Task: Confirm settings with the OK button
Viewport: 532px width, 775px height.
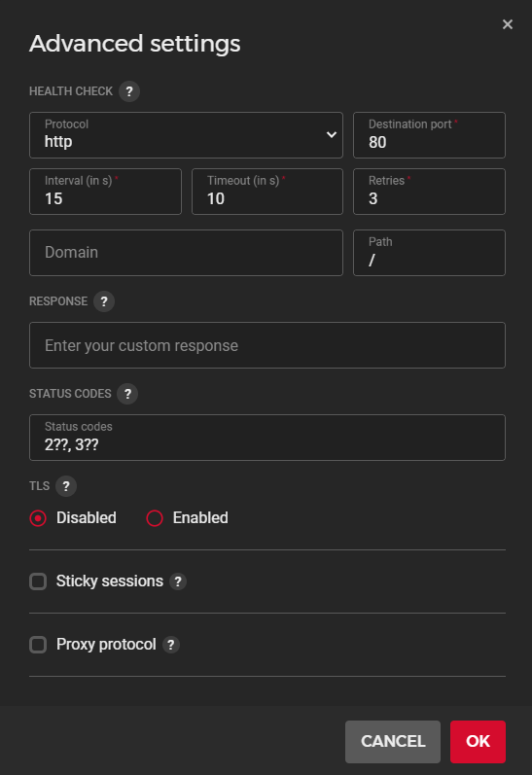Action: point(478,741)
